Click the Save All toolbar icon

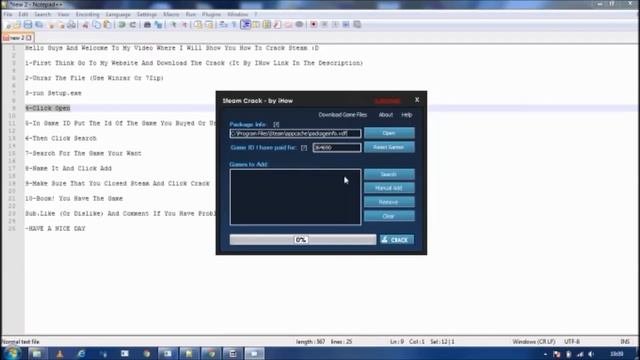point(39,25)
